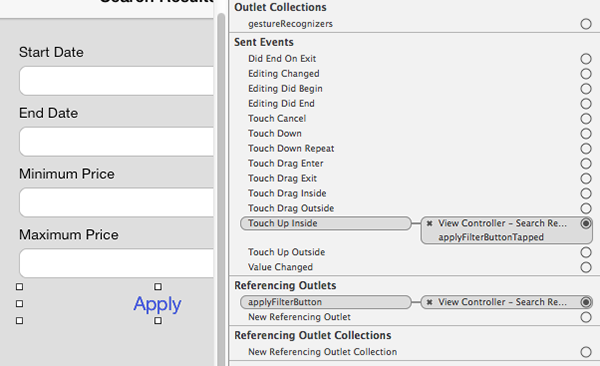This screenshot has height=366, width=600.
Task: Select the Touch Up Inside event row
Action: pyautogui.click(x=326, y=223)
